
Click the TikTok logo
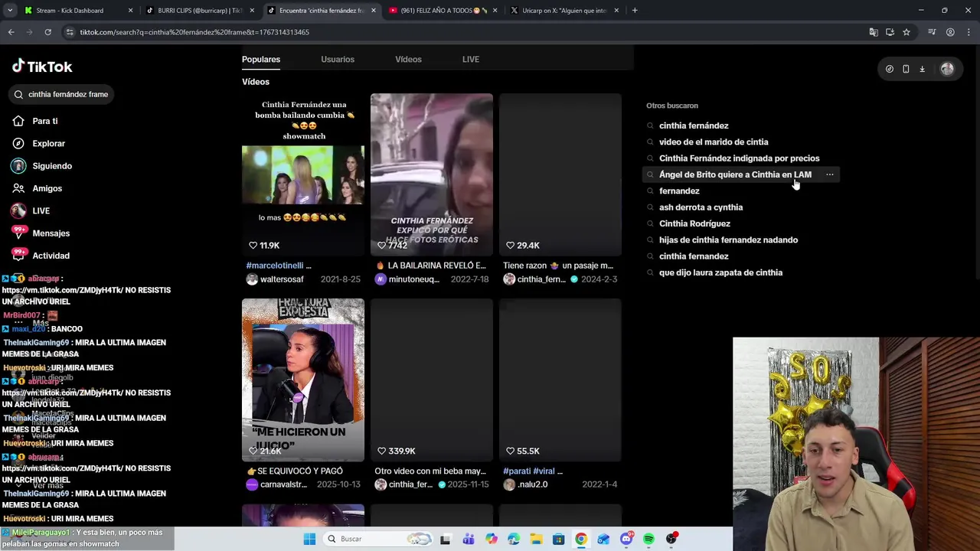[x=42, y=67]
